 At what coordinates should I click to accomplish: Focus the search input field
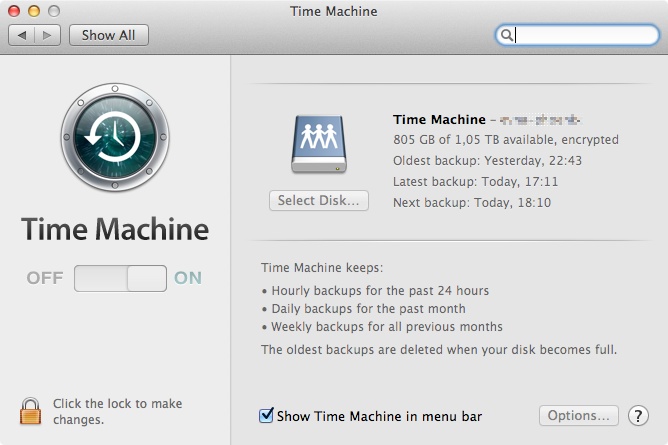click(578, 35)
